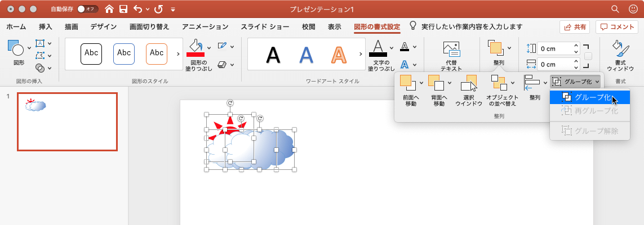Click the save floppy disk icon
Image resolution: width=644 pixels, height=225 pixels.
[123, 8]
